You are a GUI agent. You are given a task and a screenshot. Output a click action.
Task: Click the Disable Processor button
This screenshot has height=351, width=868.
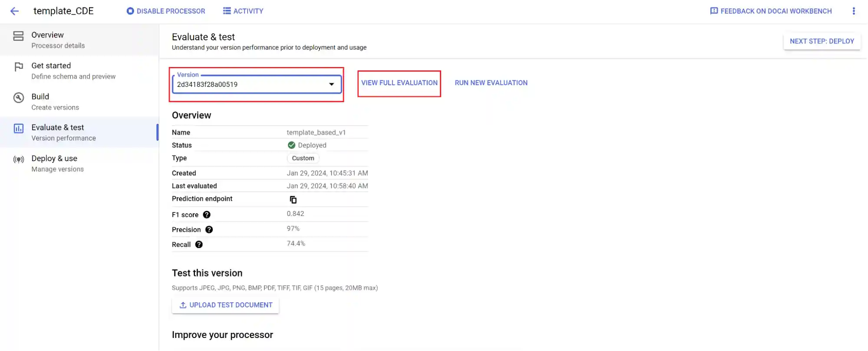pos(166,11)
